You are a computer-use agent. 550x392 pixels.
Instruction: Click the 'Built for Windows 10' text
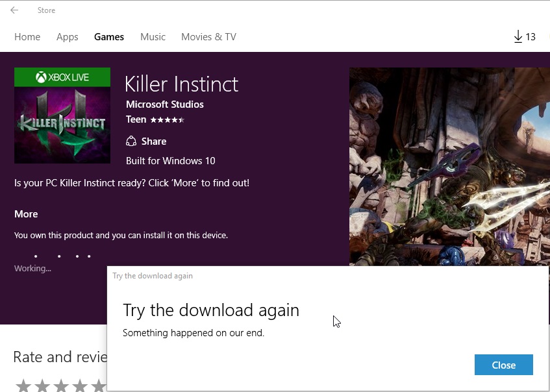tap(171, 161)
